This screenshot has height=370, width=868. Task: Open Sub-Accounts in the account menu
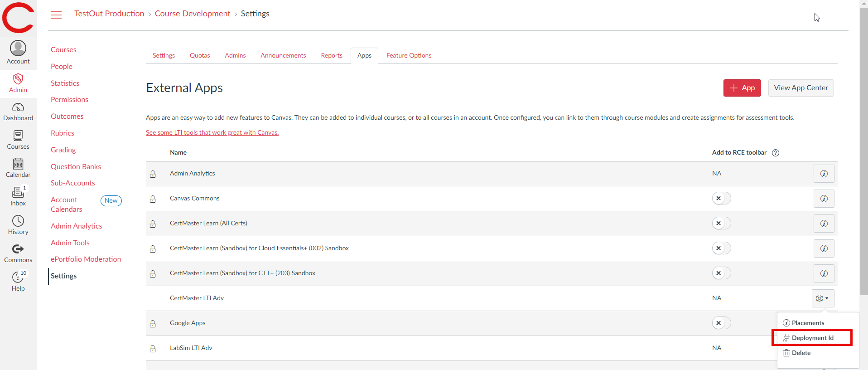click(x=73, y=183)
